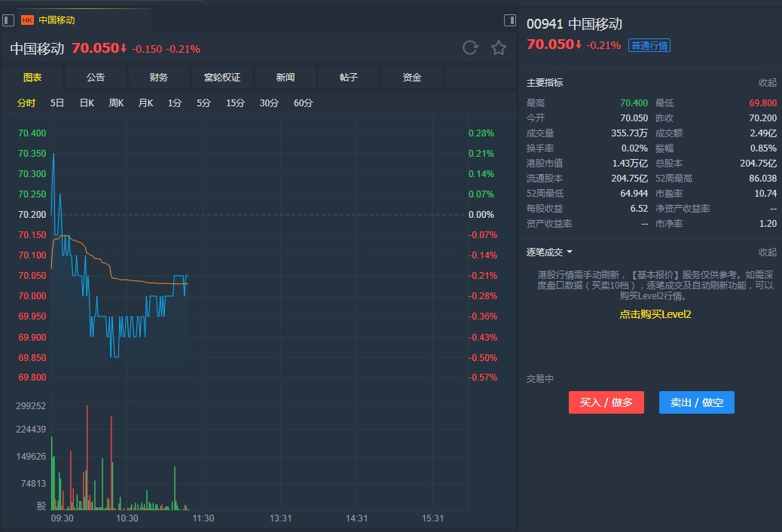Click the 每股收益 value 6.52
Screen dimensions: 782x532
(x=639, y=208)
